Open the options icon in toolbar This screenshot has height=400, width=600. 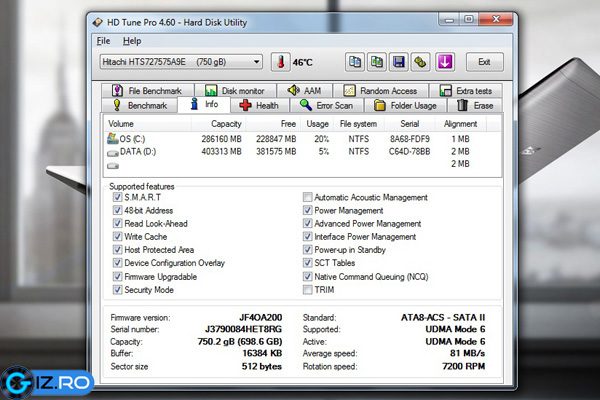(420, 62)
